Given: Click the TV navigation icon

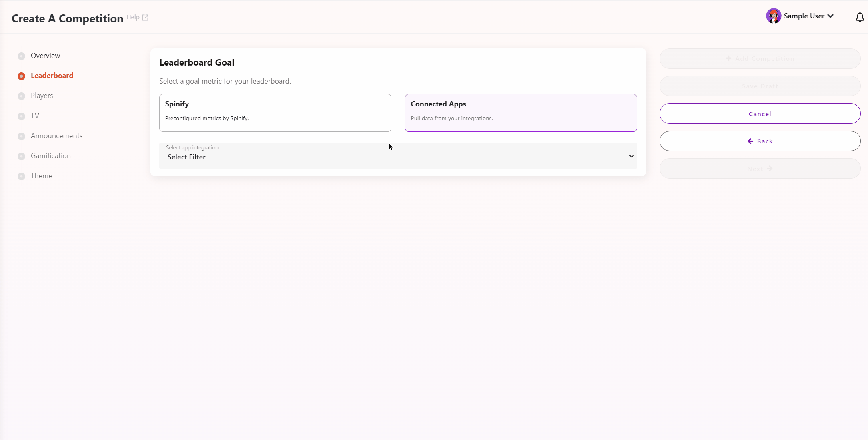Looking at the screenshot, I should pyautogui.click(x=21, y=116).
